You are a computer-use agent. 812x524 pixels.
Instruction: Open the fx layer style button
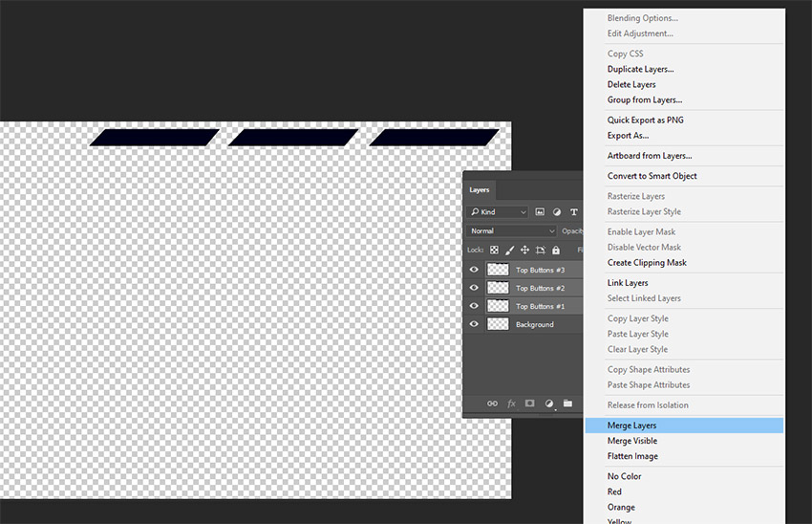point(511,404)
